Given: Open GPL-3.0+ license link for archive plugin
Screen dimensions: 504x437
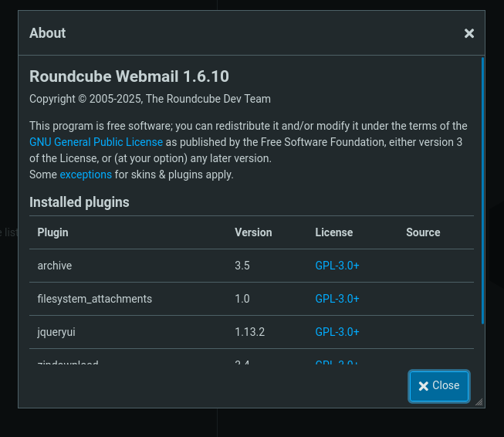Looking at the screenshot, I should 337,266.
